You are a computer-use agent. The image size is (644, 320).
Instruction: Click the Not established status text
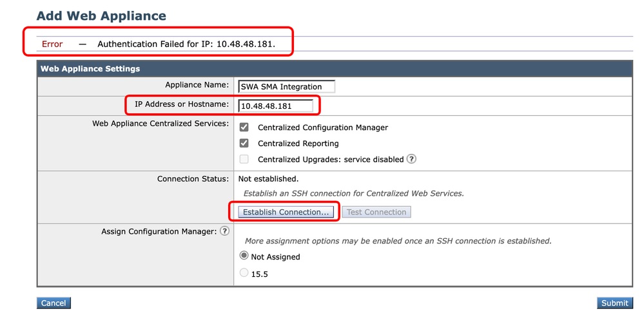click(x=268, y=178)
